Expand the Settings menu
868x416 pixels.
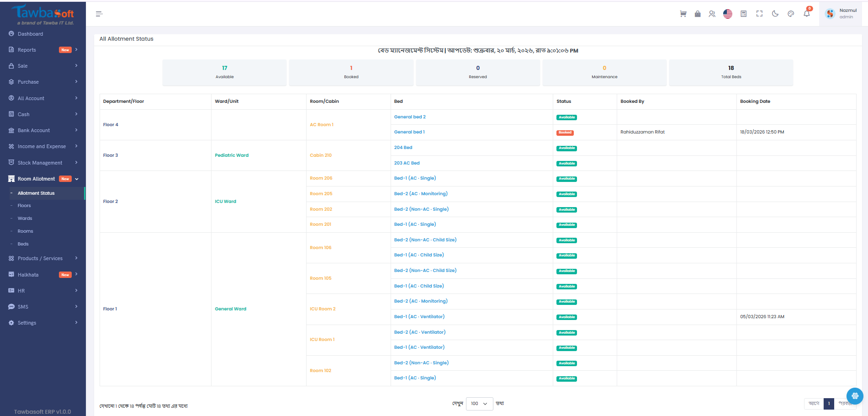[x=43, y=323]
